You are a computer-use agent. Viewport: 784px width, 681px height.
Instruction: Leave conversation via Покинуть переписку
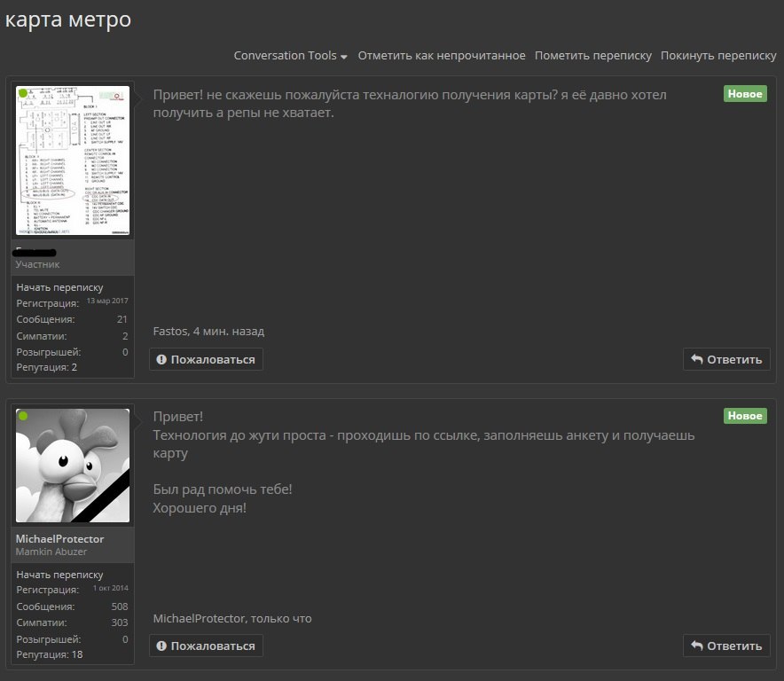pos(718,56)
